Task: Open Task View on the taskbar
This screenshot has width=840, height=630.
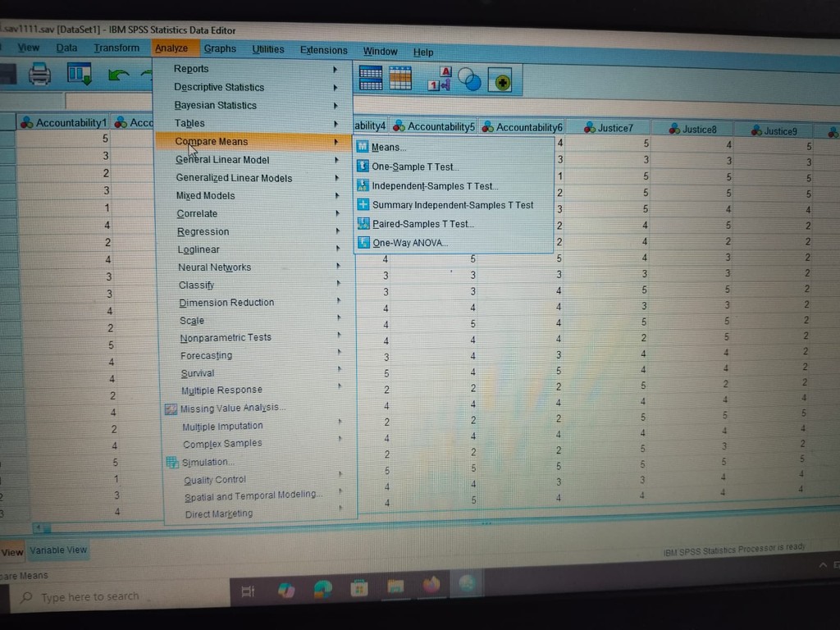Action: pyautogui.click(x=248, y=591)
